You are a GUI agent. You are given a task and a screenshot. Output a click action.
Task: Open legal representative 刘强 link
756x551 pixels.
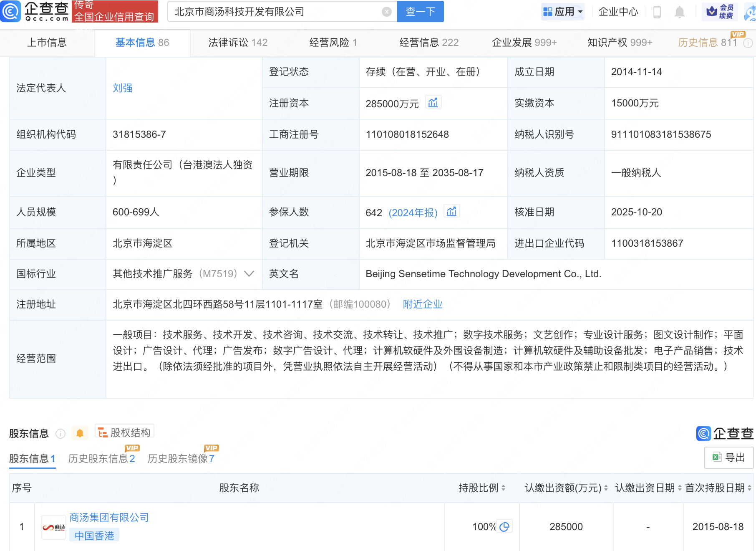(x=122, y=88)
